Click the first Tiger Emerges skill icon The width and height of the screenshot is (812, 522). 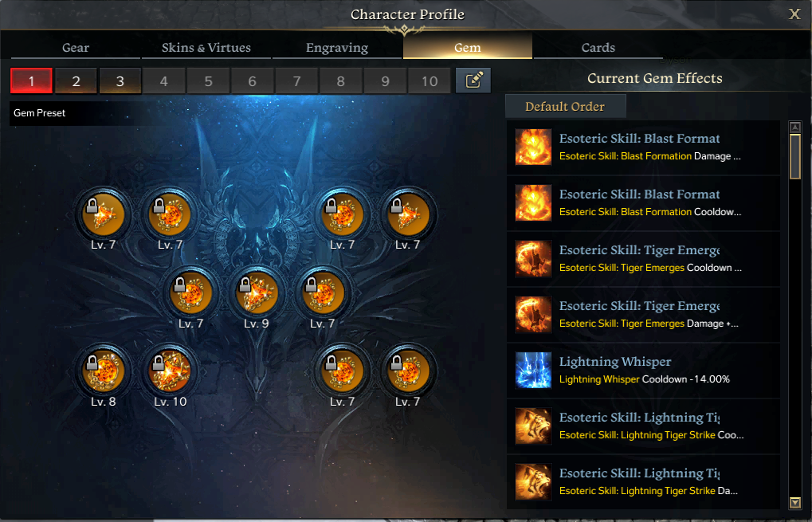(533, 258)
